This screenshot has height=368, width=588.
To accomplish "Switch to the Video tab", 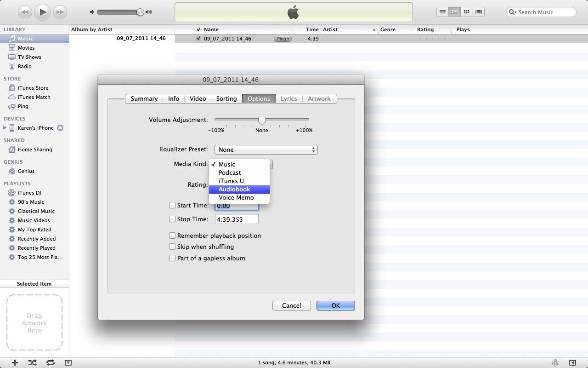I will 198,98.
